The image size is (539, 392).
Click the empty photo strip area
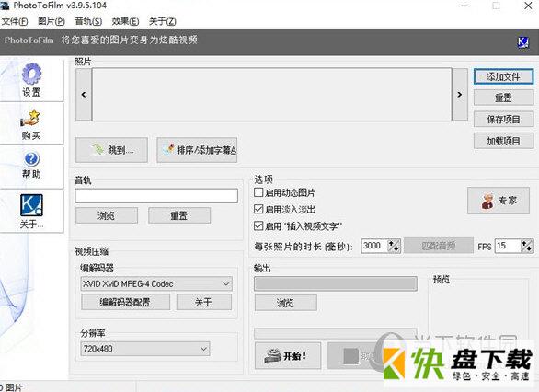[x=271, y=94]
